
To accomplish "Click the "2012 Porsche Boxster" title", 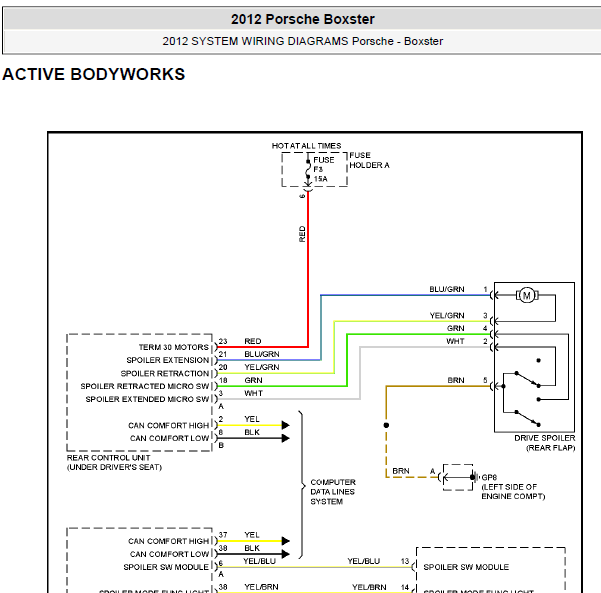I will pos(302,19).
